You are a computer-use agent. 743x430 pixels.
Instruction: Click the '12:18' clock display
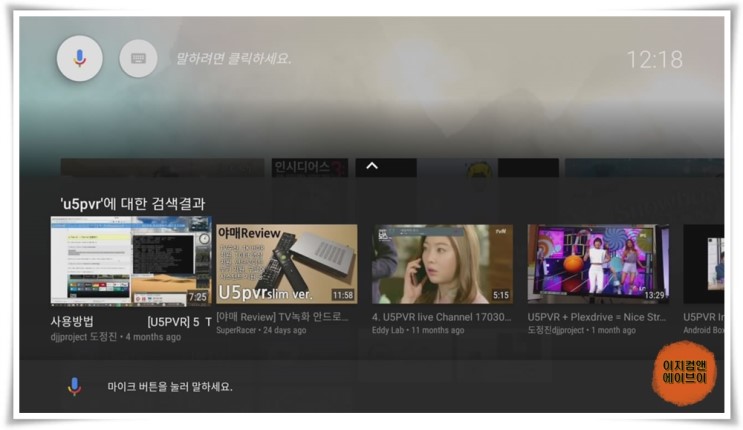coord(655,60)
